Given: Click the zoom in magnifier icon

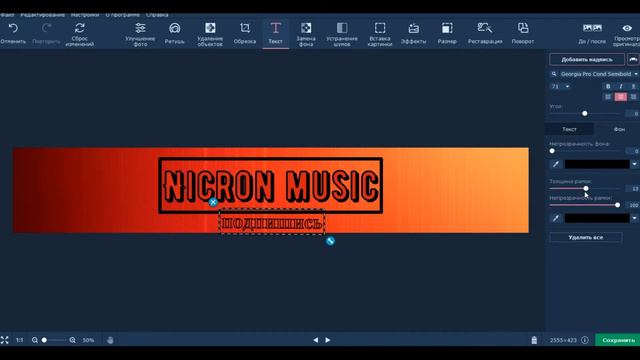Looking at the screenshot, I should click(x=72, y=340).
